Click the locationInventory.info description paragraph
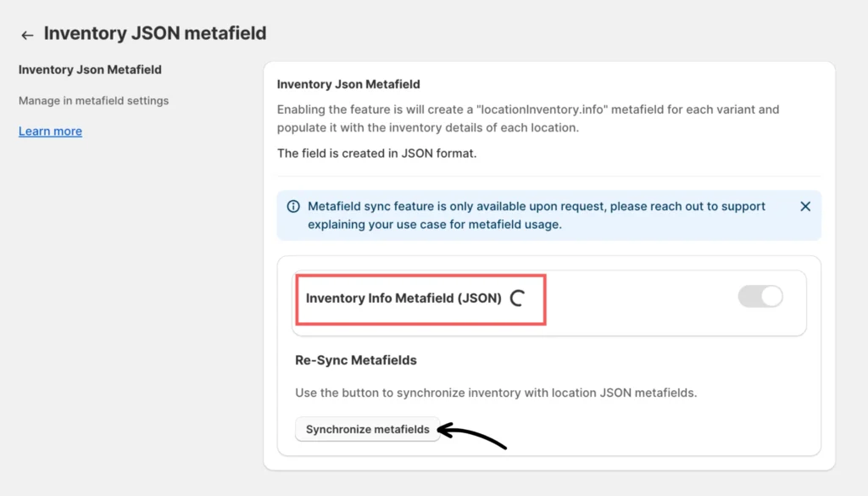Image resolution: width=868 pixels, height=496 pixels. point(527,109)
